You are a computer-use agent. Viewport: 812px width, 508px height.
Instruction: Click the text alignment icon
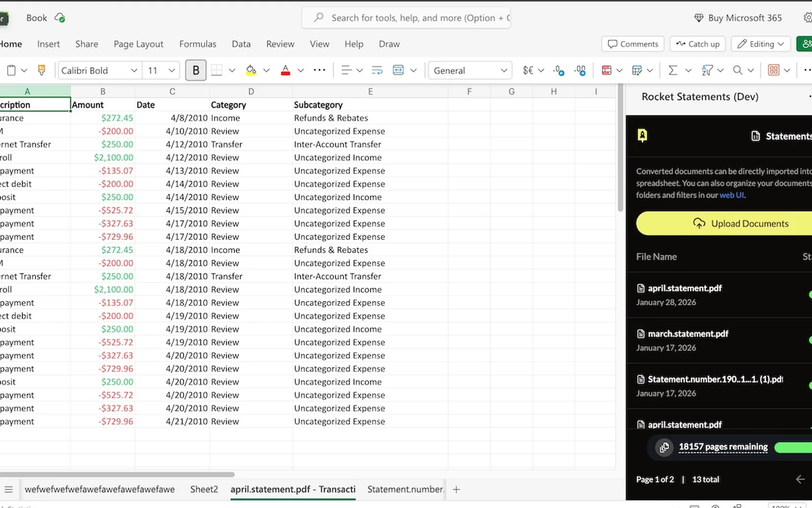tap(347, 70)
